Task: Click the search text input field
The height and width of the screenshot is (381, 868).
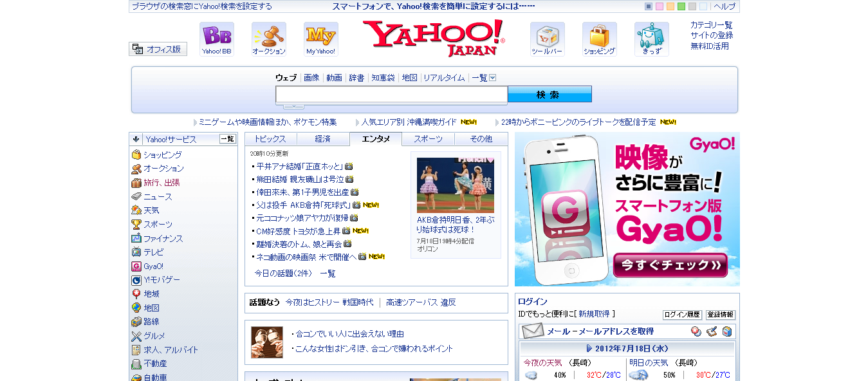Action: (x=392, y=95)
